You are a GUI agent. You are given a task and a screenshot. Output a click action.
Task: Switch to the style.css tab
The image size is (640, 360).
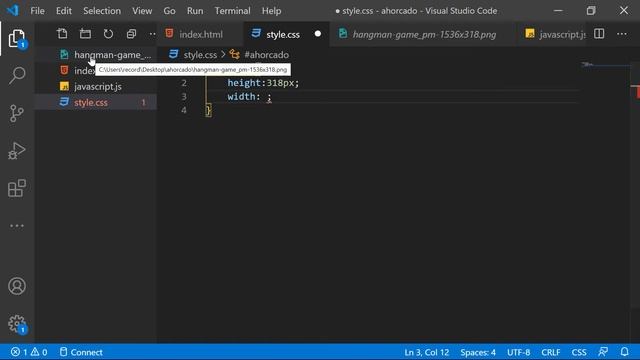(283, 34)
